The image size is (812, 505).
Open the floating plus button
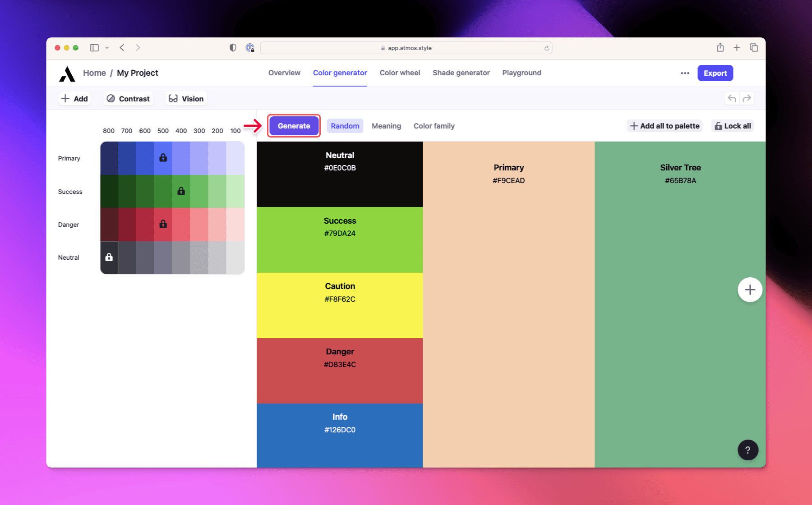click(750, 290)
